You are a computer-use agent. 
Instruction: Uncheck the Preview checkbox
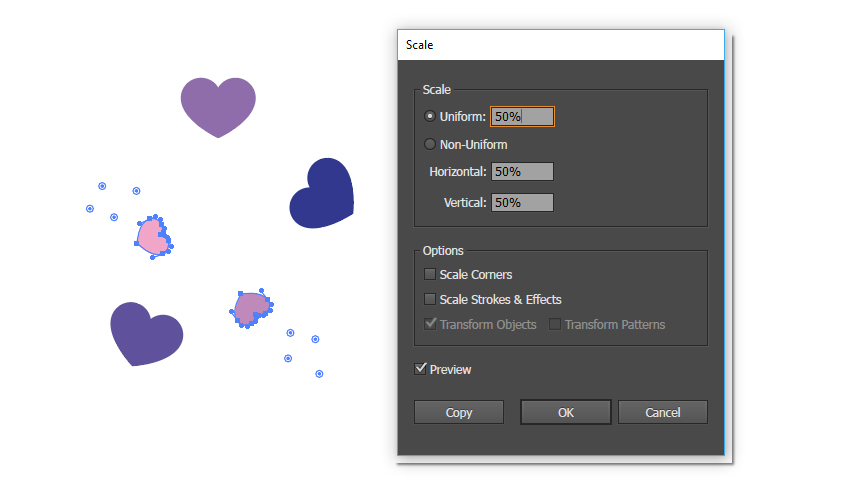point(421,369)
